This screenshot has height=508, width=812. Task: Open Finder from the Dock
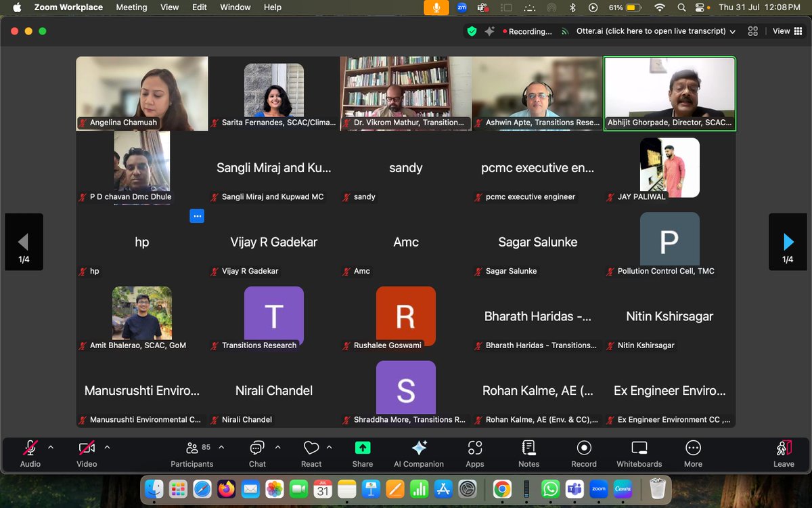(156, 488)
